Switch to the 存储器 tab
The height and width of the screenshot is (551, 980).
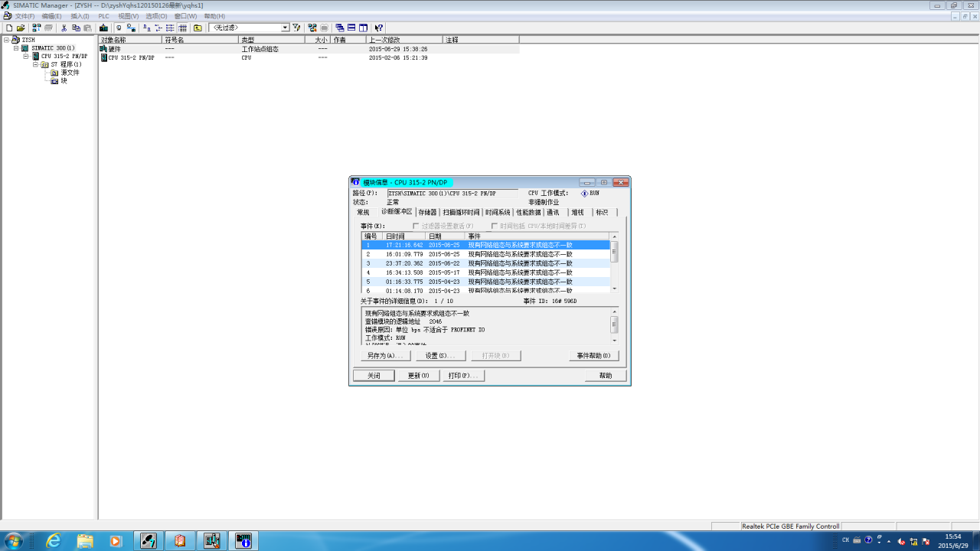point(427,213)
